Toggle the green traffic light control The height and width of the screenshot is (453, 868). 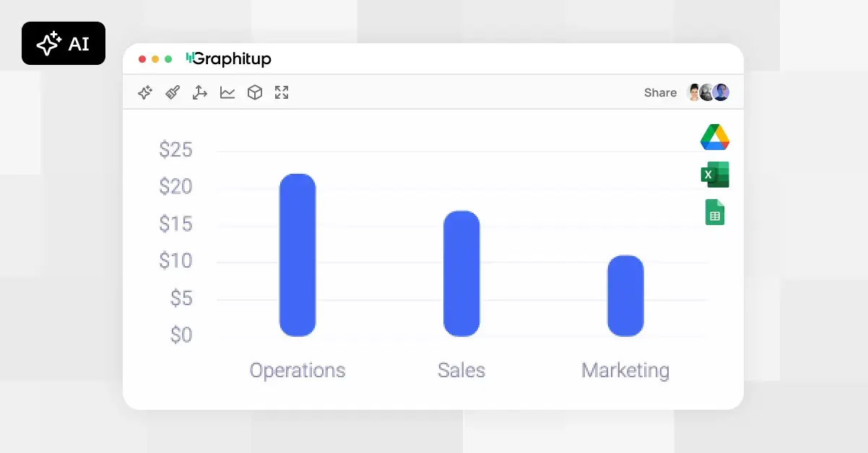pos(167,59)
